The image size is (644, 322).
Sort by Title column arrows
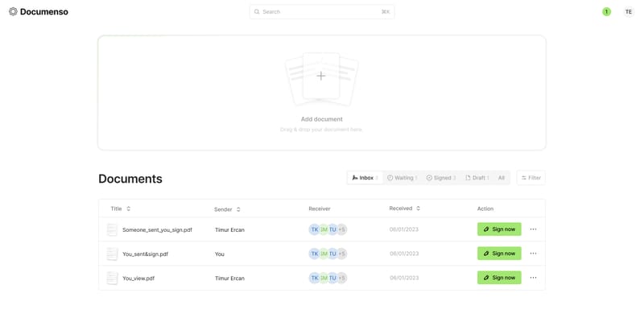(x=129, y=208)
